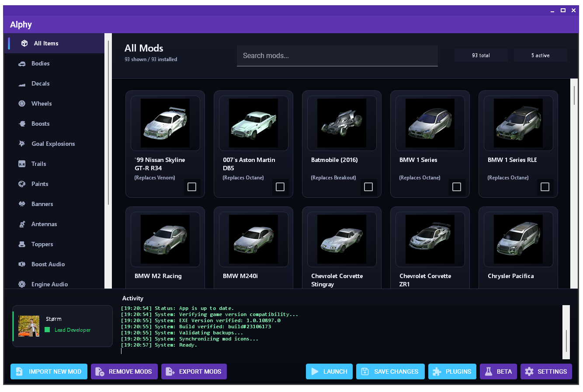Click the Toppers hat icon

point(22,244)
